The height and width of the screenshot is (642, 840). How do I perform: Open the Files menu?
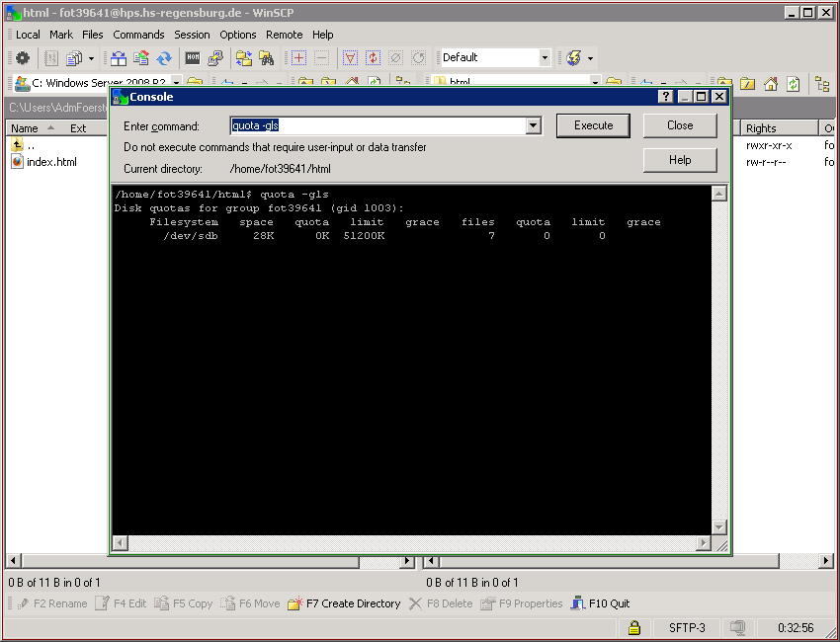point(92,35)
